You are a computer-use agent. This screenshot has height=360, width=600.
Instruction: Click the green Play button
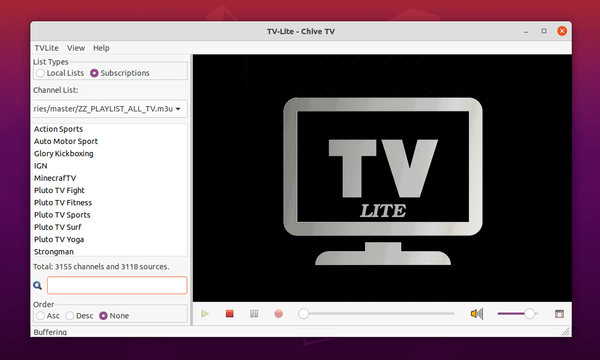205,314
